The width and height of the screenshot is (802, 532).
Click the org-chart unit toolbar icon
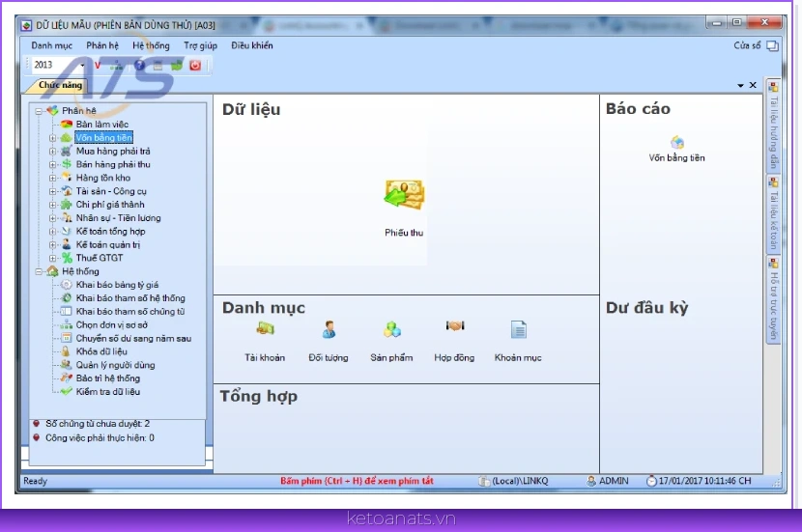tap(117, 65)
